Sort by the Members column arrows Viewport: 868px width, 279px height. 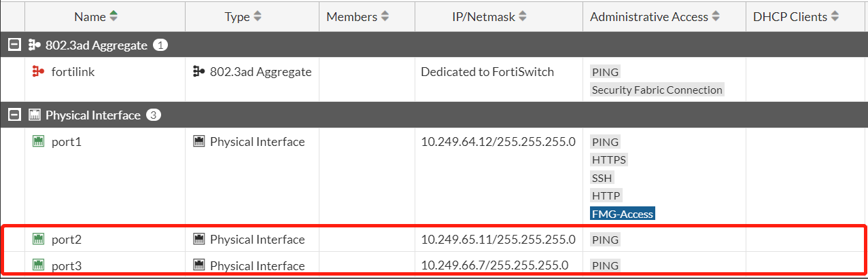(385, 16)
